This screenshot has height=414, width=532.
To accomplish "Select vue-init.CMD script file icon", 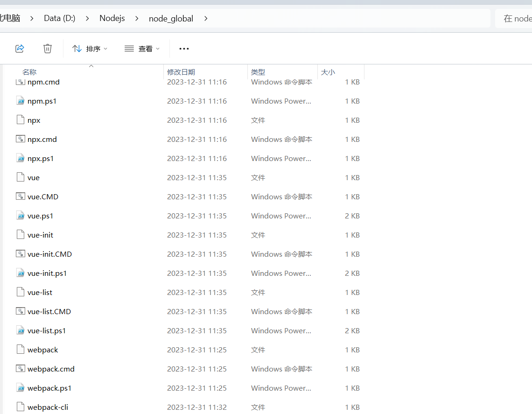I will point(21,253).
